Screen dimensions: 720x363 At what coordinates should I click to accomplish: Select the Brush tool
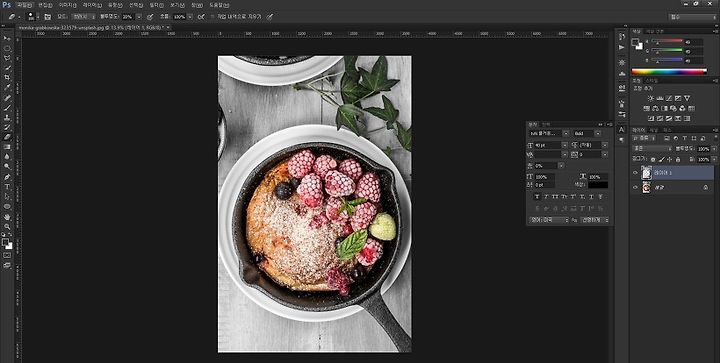7,108
